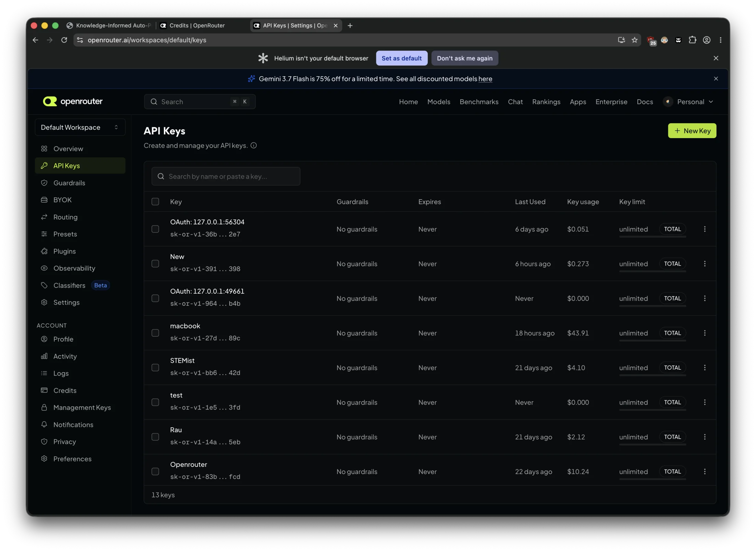
Task: Open the Overview sidebar icon
Action: 44,149
